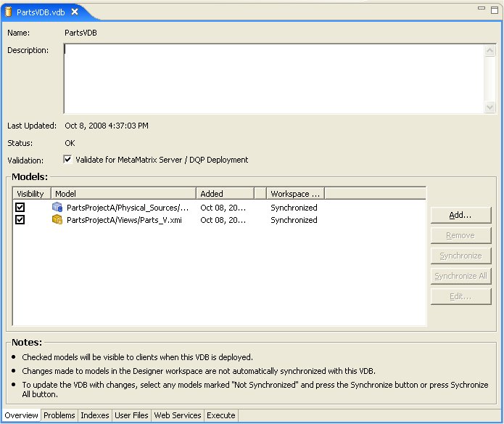This screenshot has width=504, height=424.
Task: Sort by the Workspace column header
Action: tap(294, 194)
